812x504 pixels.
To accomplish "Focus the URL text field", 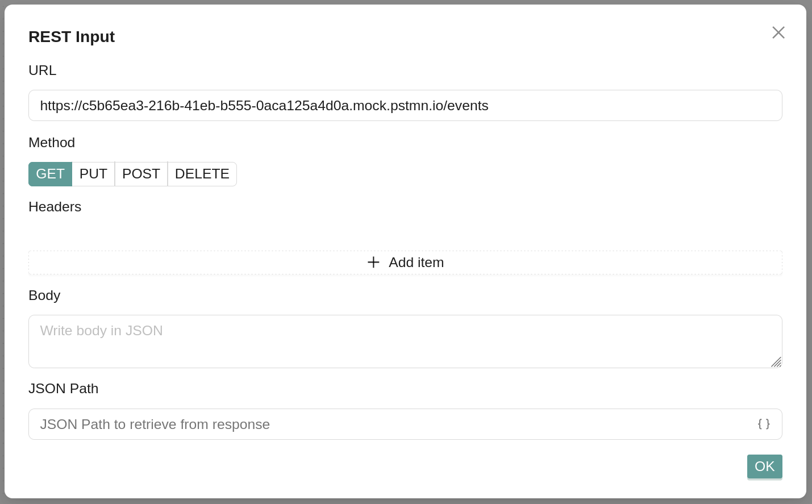I will [405, 106].
